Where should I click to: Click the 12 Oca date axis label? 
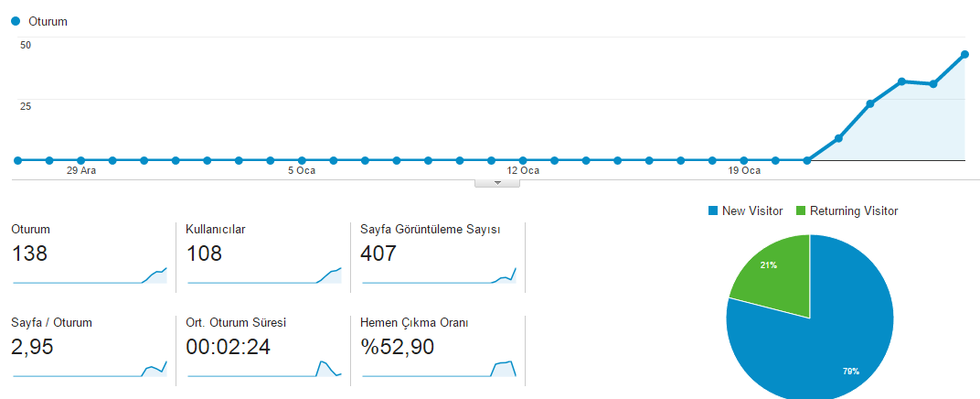click(x=523, y=171)
